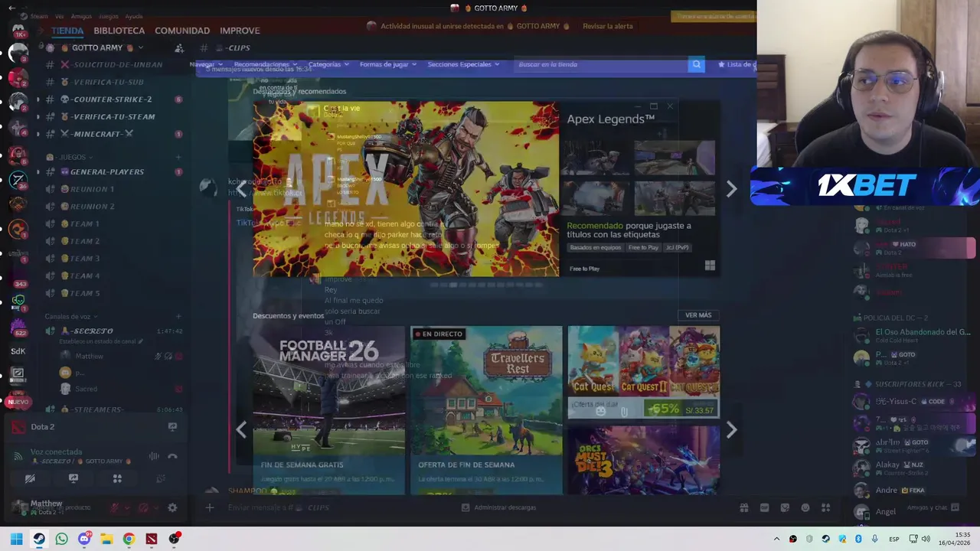
Task: Click Administrar descargas at the bottom
Action: pos(498,507)
